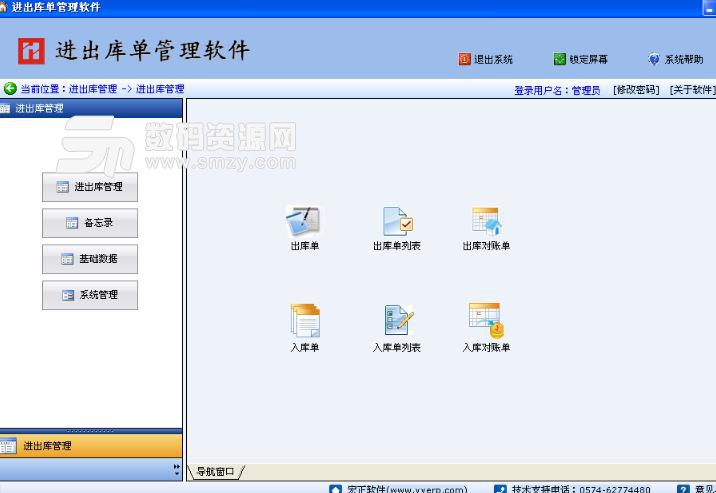Click the sidebar splitter grip dots
The width and height of the screenshot is (716, 493).
(90, 431)
